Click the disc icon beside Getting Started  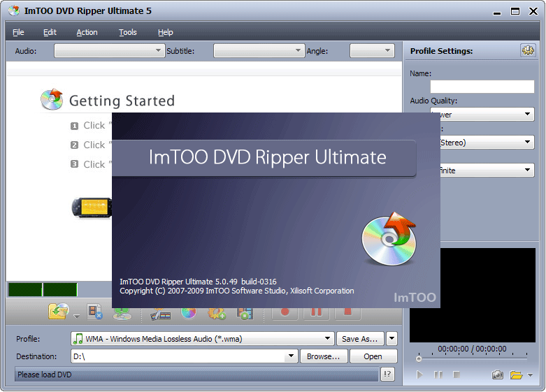(52, 99)
